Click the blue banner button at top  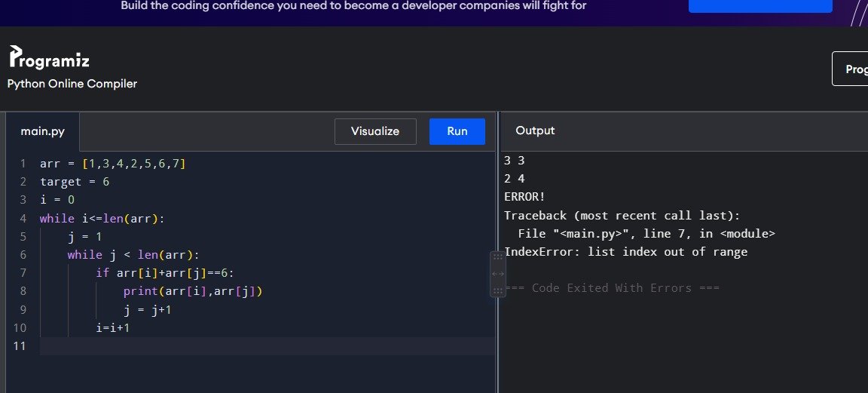[760, 6]
